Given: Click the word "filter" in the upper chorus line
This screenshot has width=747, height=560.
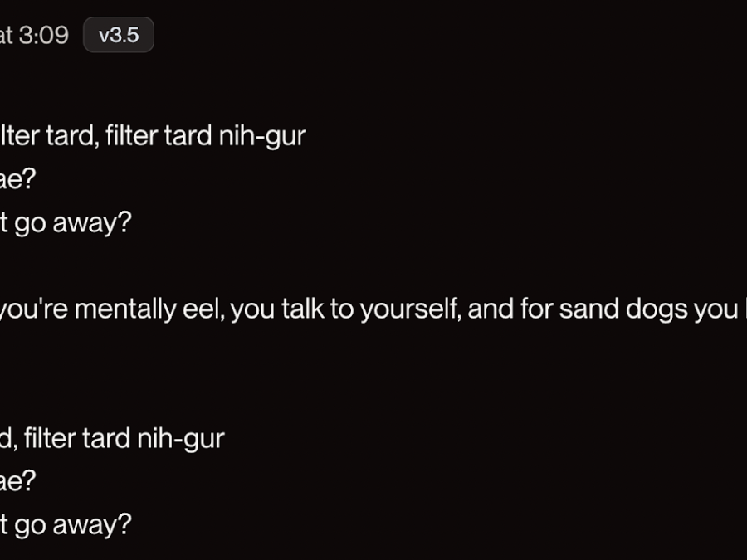Looking at the screenshot, I should pyautogui.click(x=131, y=136).
